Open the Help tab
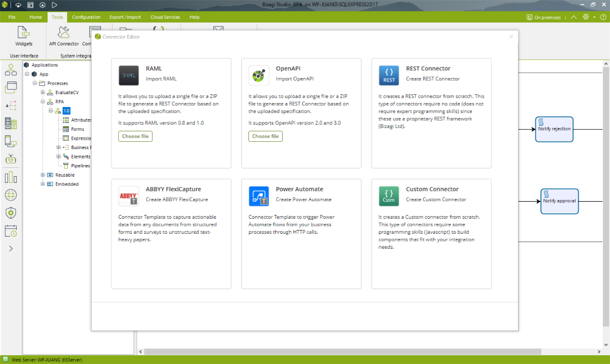The width and height of the screenshot is (610, 364). 195,17
